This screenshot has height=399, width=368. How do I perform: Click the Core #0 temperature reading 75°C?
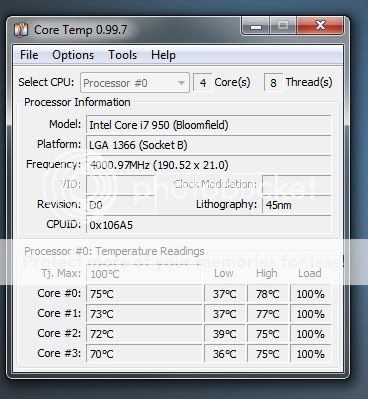pos(144,294)
